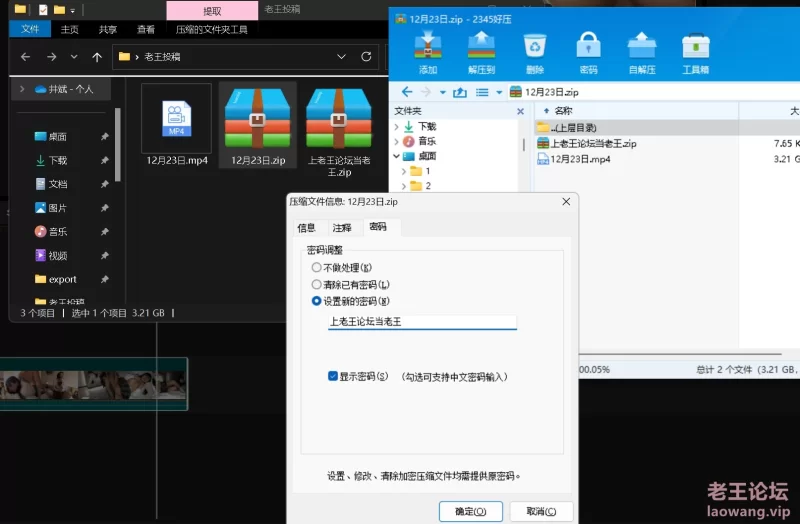Choose 清除已有密码 radio option
Image resolution: width=800 pixels, height=524 pixels.
coord(317,284)
